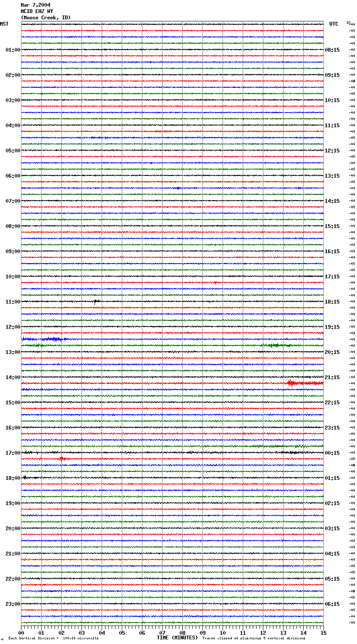Click the date label "Mar 7,2004"
This screenshot has width=357, height=644.
[35, 5]
